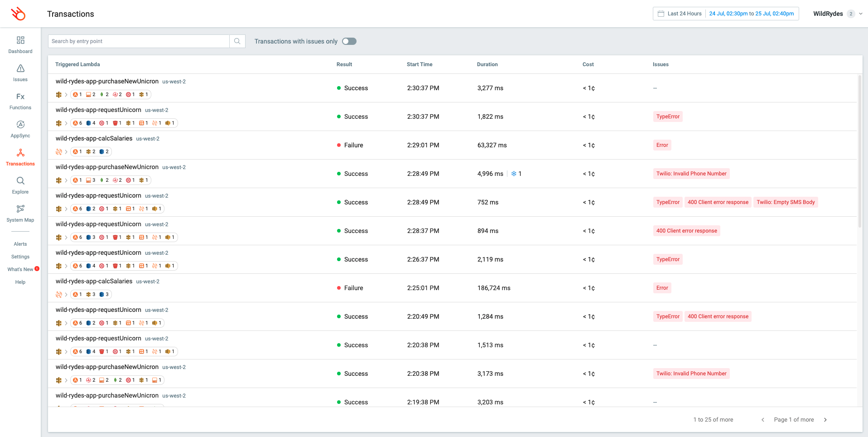This screenshot has height=437, width=868.
Task: Click the Duration column header
Action: tap(487, 64)
